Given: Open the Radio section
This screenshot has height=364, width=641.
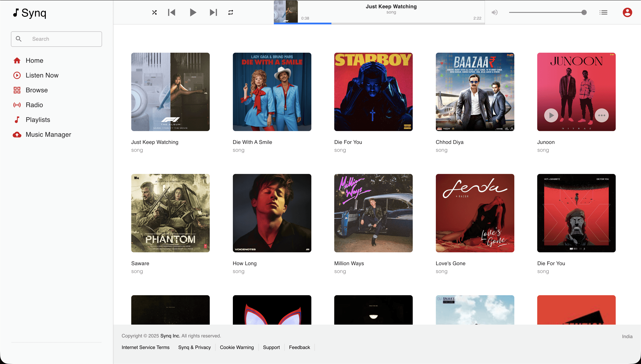Looking at the screenshot, I should pos(34,105).
